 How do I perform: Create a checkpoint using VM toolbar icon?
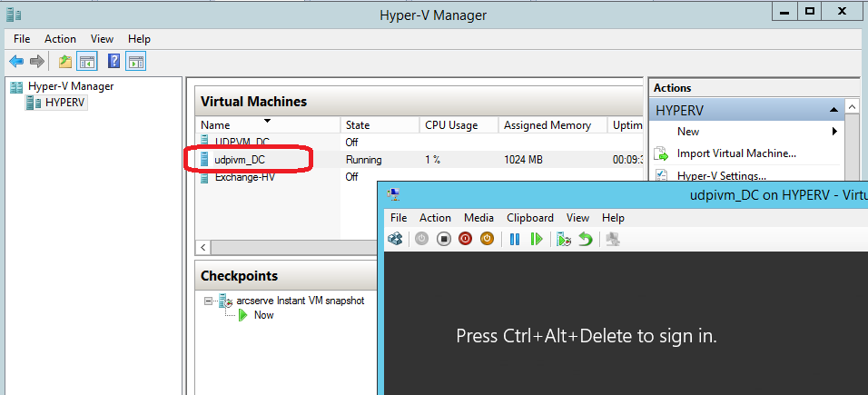(564, 240)
